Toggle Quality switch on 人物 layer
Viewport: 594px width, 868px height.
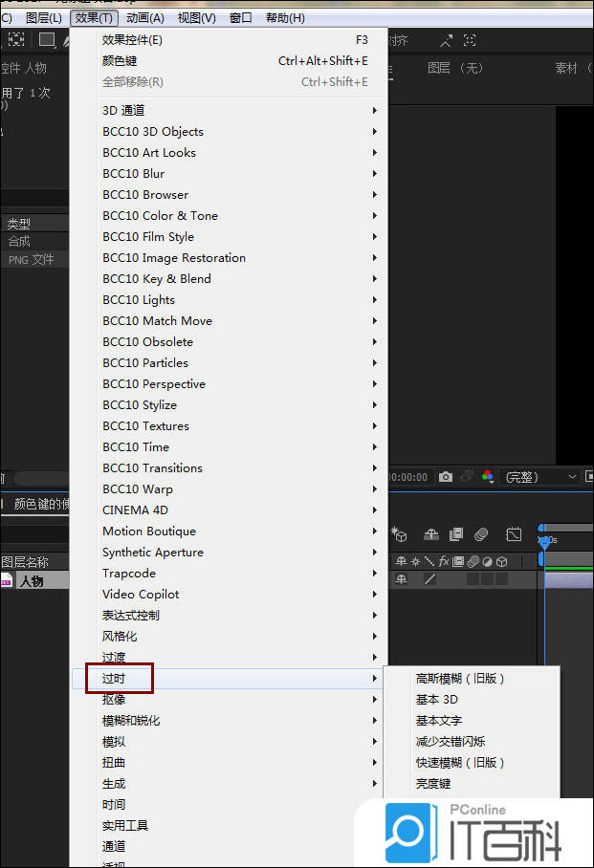click(429, 579)
